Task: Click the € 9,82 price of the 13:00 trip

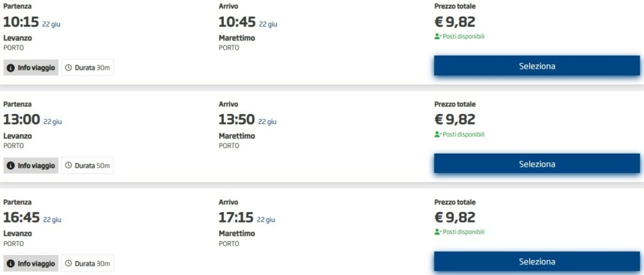Action: tap(455, 119)
